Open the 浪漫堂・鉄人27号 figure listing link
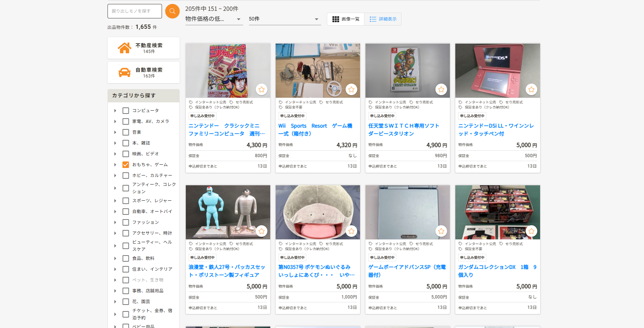This screenshot has height=328, width=644. [x=226, y=271]
